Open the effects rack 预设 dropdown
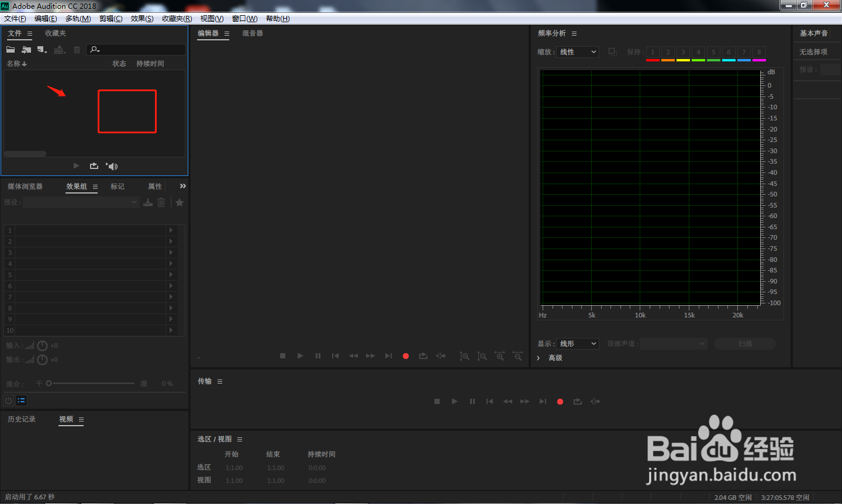 click(81, 202)
